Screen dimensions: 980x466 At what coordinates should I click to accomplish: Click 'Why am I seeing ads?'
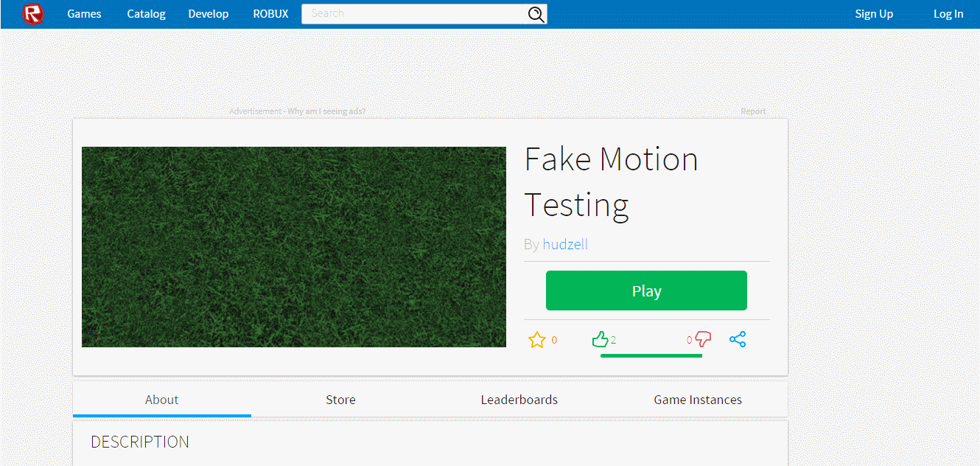[326, 111]
